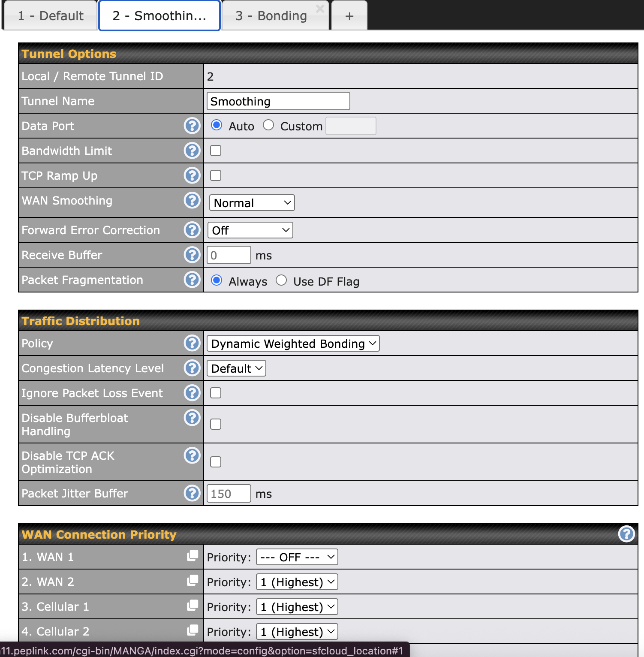Click the copy icon next to WAN 2
Screen dimensions: 644x657
(193, 581)
